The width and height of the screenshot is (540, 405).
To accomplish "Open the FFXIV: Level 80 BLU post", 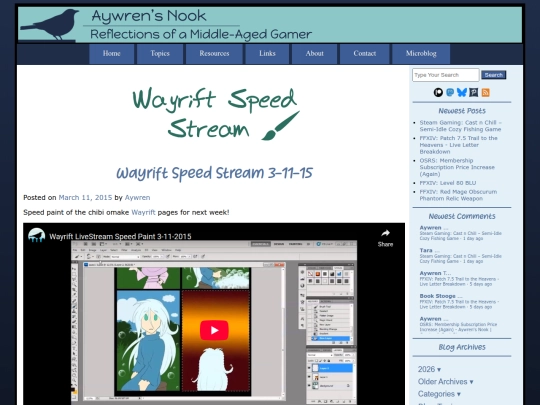I will coord(448,183).
